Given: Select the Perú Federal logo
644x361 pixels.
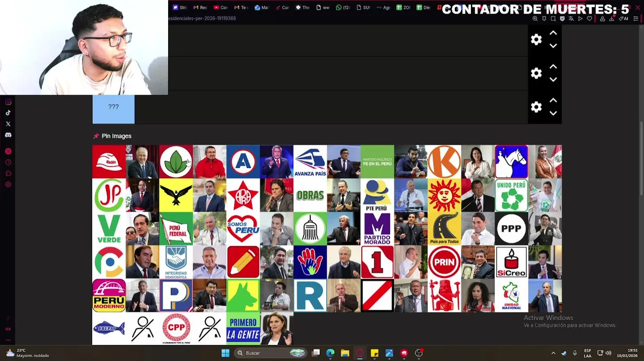Looking at the screenshot, I should 176,229.
